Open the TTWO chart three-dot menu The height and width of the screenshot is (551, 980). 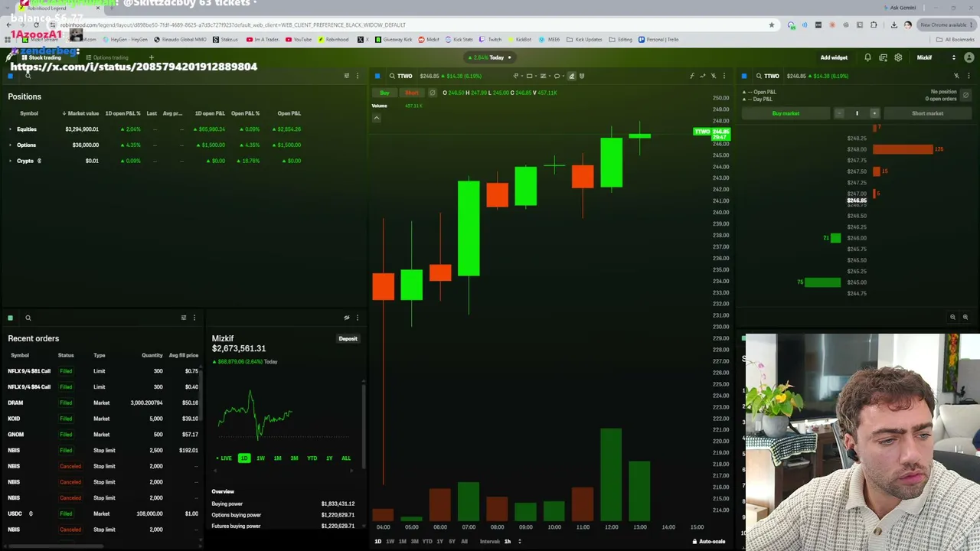(724, 76)
